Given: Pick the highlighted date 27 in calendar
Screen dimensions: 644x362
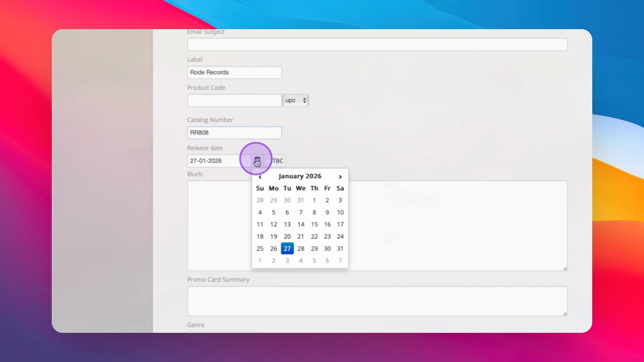Looking at the screenshot, I should click(287, 248).
